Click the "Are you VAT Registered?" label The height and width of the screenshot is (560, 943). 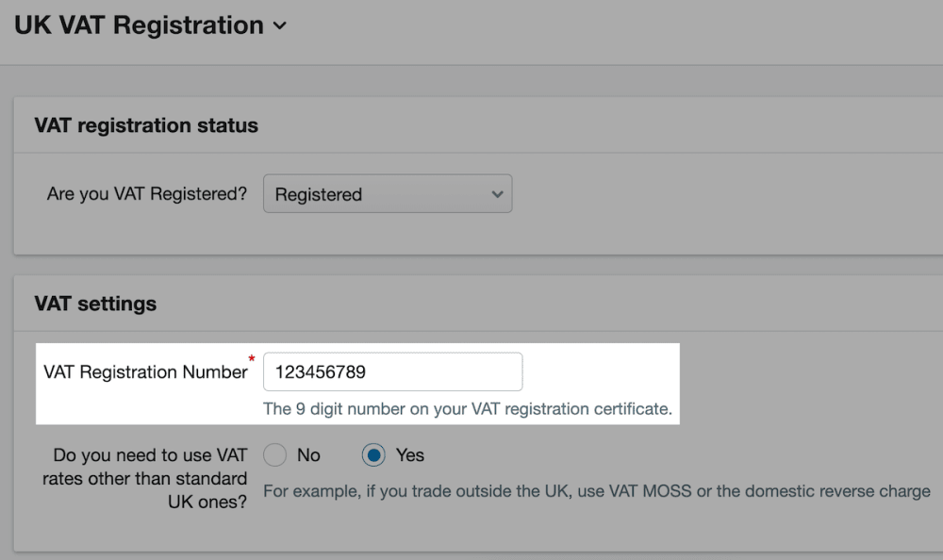147,194
